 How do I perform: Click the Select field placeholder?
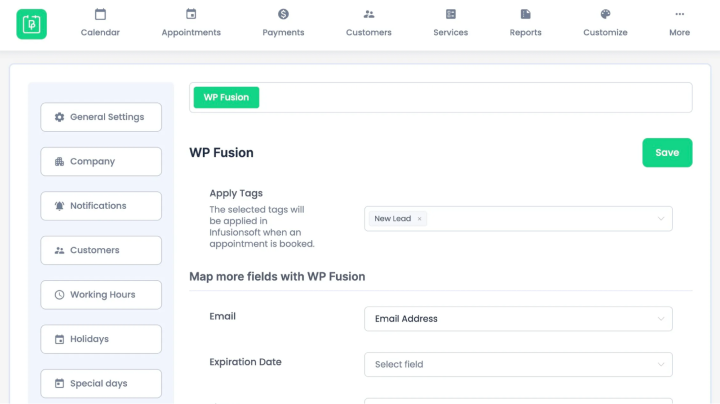399,365
